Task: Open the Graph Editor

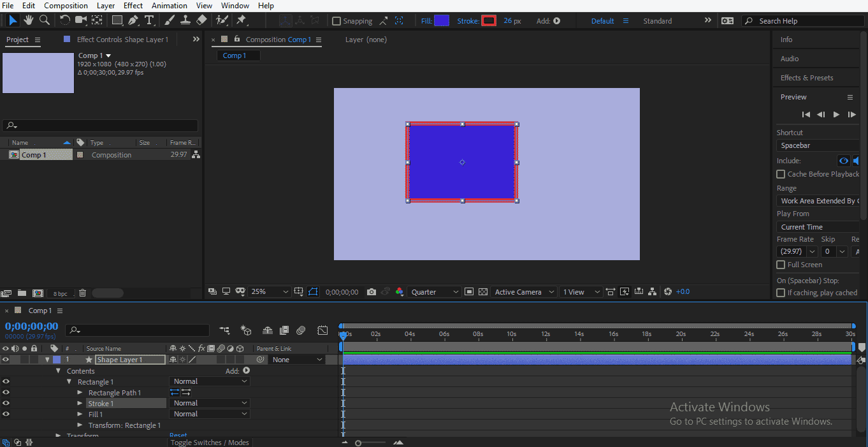Action: 322,330
